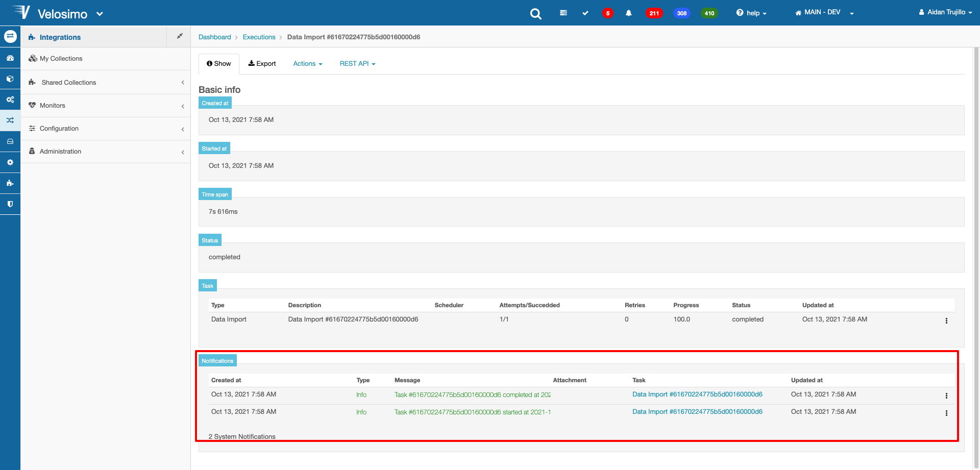Click the swap arrows icon atop left rail
Image resolution: width=980 pixels, height=470 pixels.
(10, 36)
